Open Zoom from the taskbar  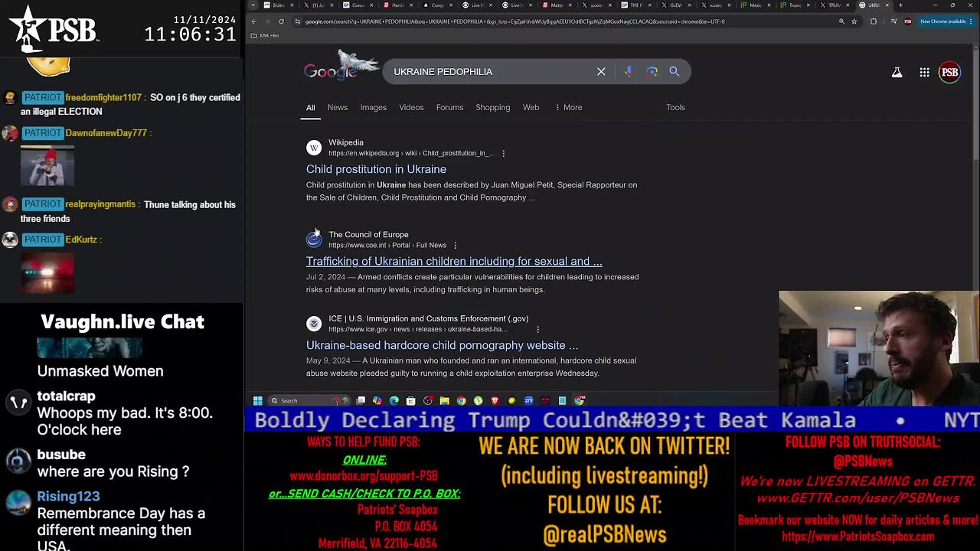pyautogui.click(x=528, y=400)
